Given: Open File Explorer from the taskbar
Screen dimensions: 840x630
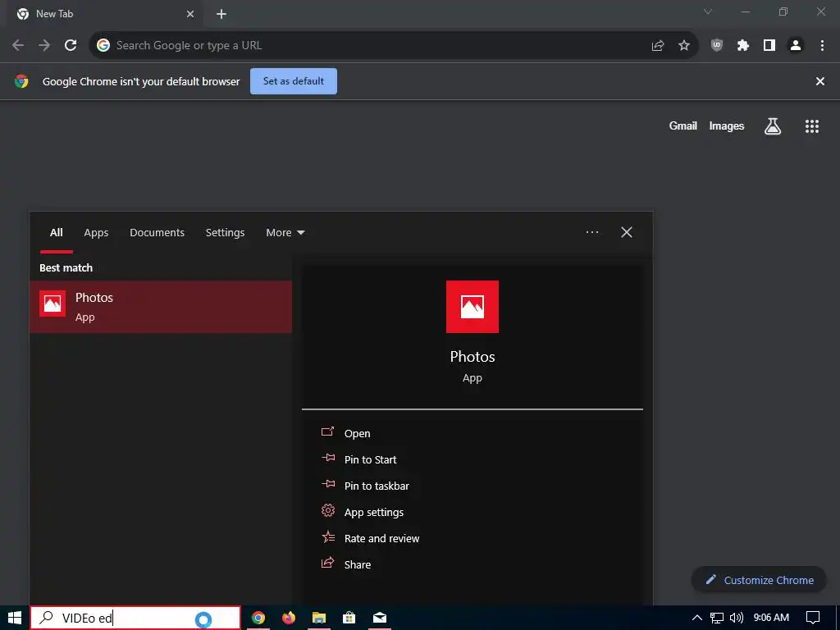Looking at the screenshot, I should [x=319, y=618].
